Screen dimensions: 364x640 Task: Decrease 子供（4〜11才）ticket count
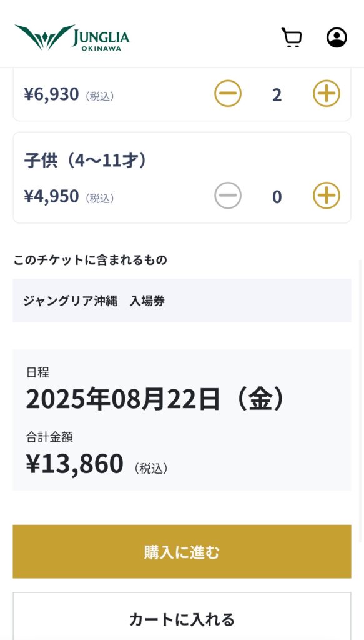pos(228,196)
